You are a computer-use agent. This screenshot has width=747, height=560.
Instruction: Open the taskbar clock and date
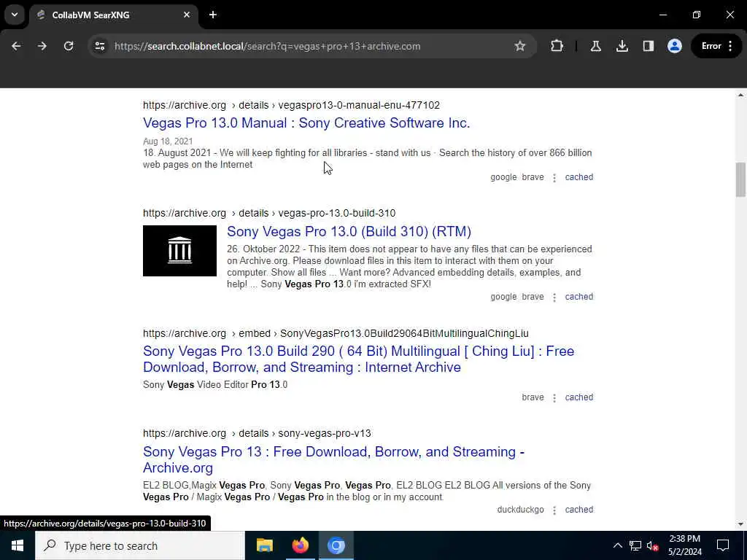click(x=684, y=545)
